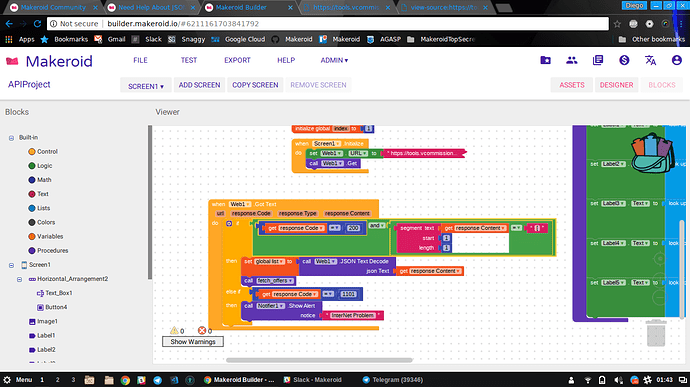Screen dimensions: 690x387
Task: Open the community people icon
Action: pyautogui.click(x=572, y=60)
